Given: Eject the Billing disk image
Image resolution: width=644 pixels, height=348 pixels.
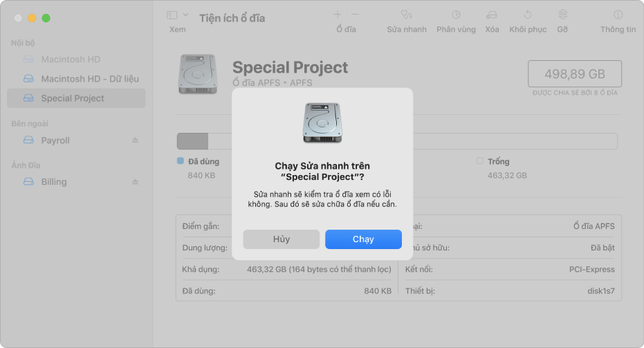Looking at the screenshot, I should (136, 182).
